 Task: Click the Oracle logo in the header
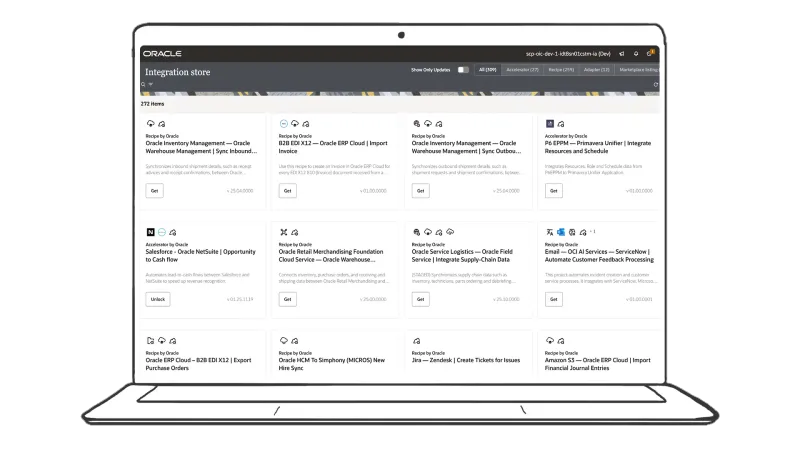coord(162,54)
